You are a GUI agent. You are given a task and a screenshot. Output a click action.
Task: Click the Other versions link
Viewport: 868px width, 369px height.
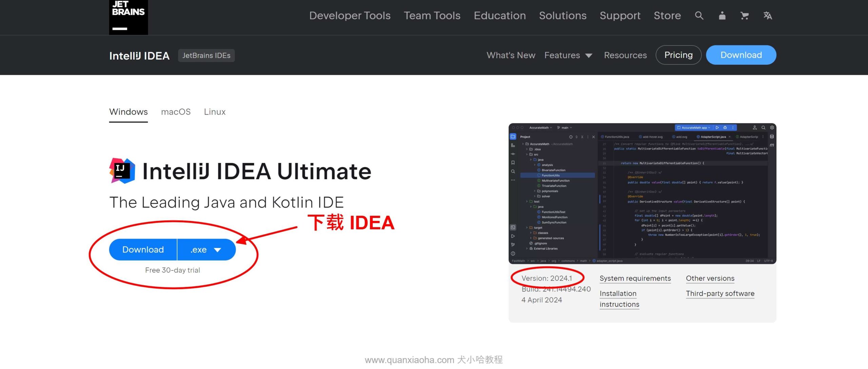(710, 278)
